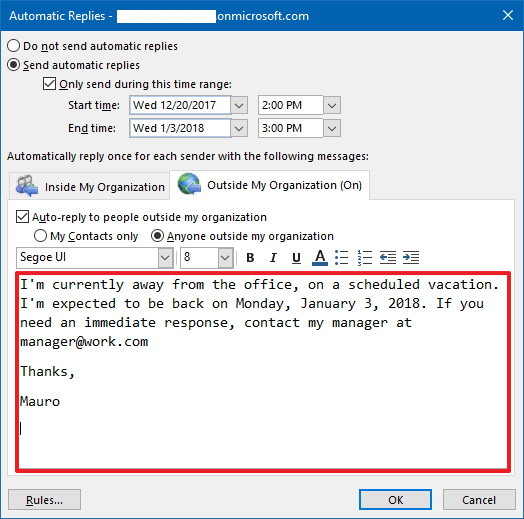
Task: Apply Italic formatting to reply text
Action: click(273, 258)
